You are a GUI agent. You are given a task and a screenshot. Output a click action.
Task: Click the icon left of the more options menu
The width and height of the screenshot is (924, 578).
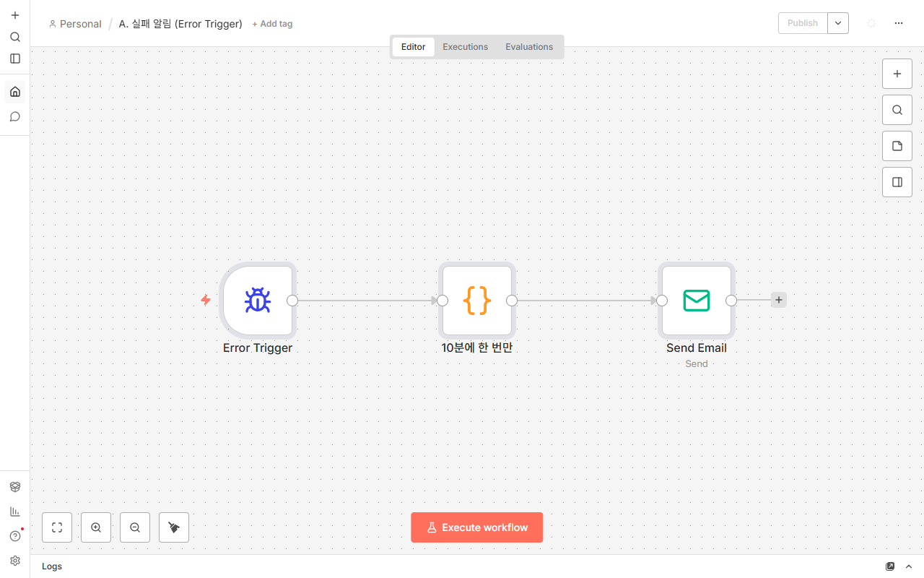(x=871, y=23)
